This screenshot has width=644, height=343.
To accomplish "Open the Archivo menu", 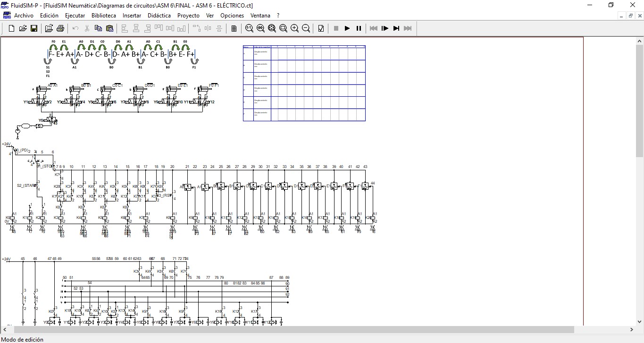I will click(x=24, y=16).
